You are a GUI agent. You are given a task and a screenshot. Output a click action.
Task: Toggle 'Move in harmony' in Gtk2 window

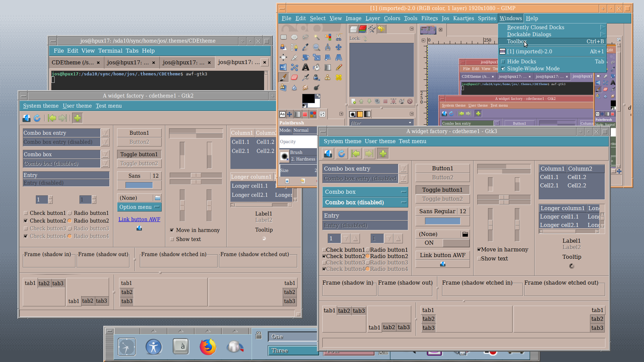195,230
